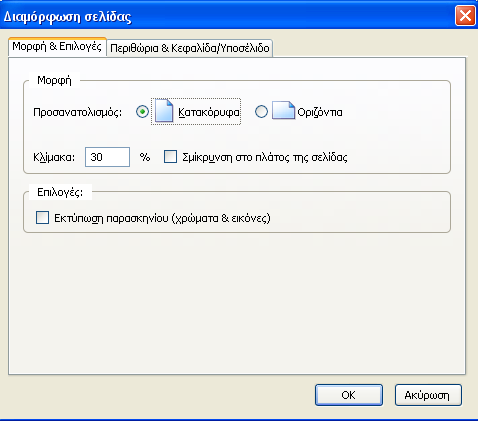
Task: Click the Σμίκρυνση στο πλάτος της σελίδας label
Action: pyautogui.click(x=265, y=157)
